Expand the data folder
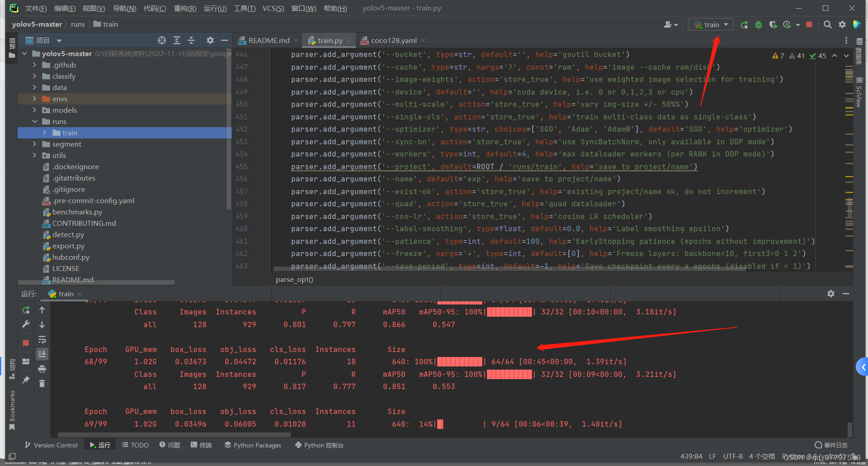Screen dimensions: 868x466 pyautogui.click(x=34, y=87)
